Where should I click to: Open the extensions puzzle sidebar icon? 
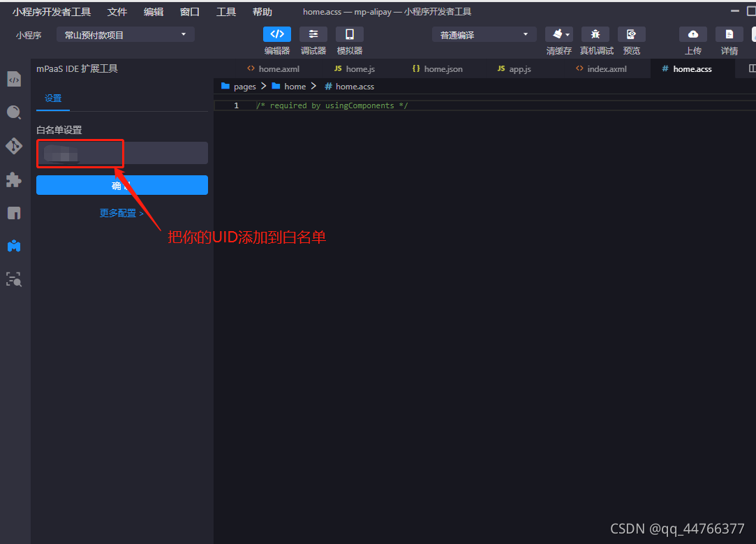[x=14, y=179]
